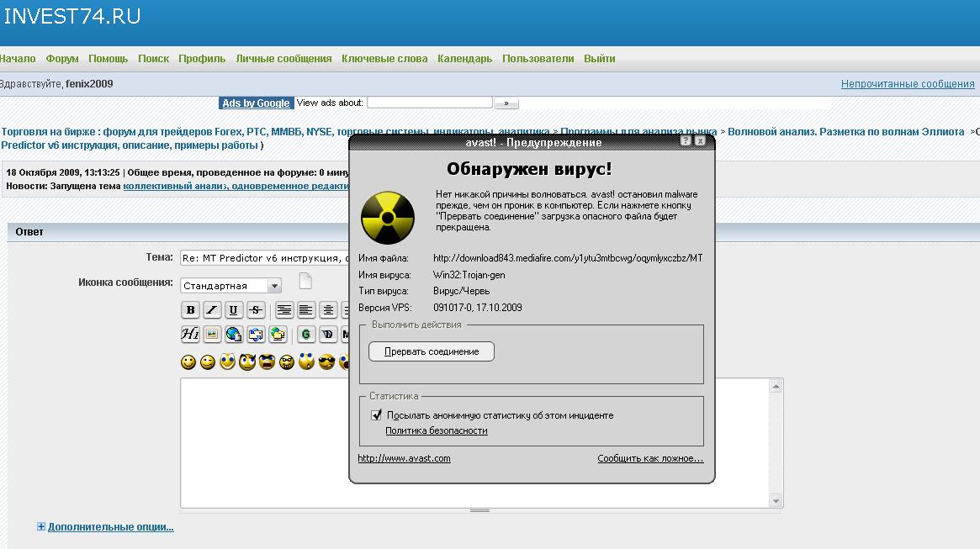Viewport: 980px width, 549px height.
Task: Click the Google search tag icon
Action: 307,334
